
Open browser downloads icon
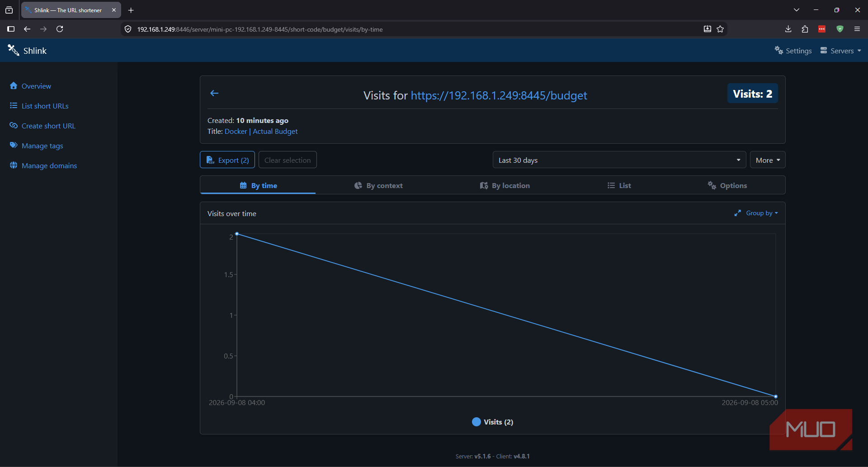(788, 29)
